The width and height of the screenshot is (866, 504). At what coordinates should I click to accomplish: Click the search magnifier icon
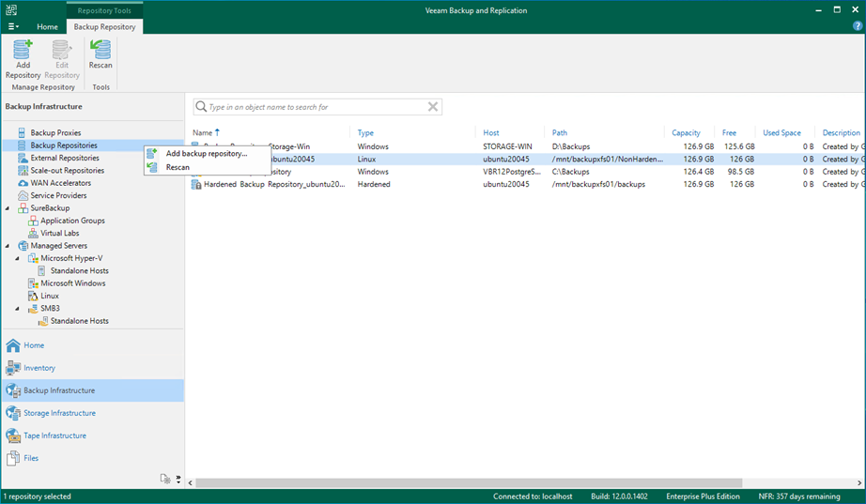[x=201, y=107]
